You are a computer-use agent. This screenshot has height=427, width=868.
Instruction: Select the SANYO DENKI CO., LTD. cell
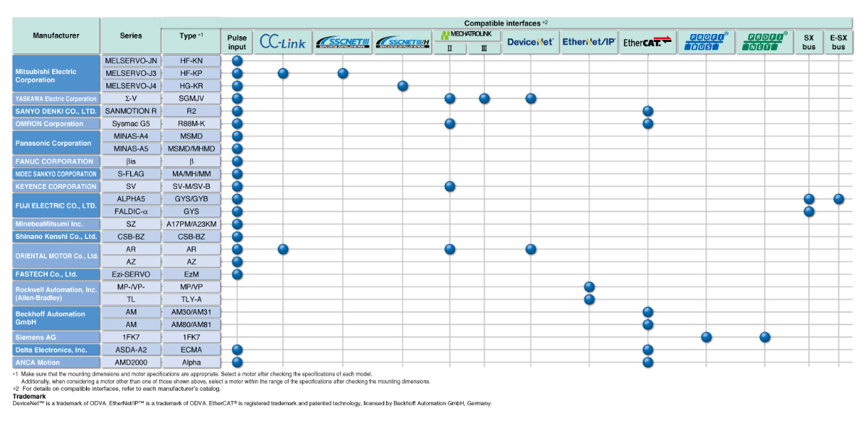pyautogui.click(x=56, y=111)
